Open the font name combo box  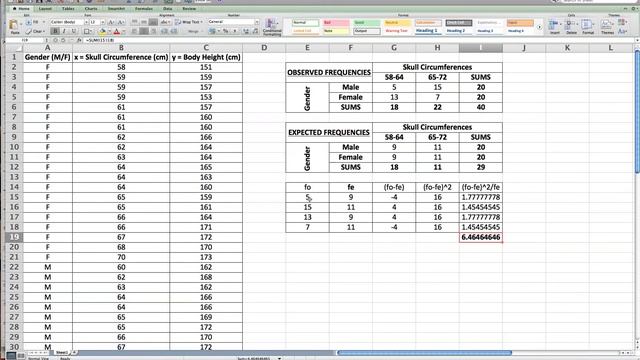pos(69,22)
